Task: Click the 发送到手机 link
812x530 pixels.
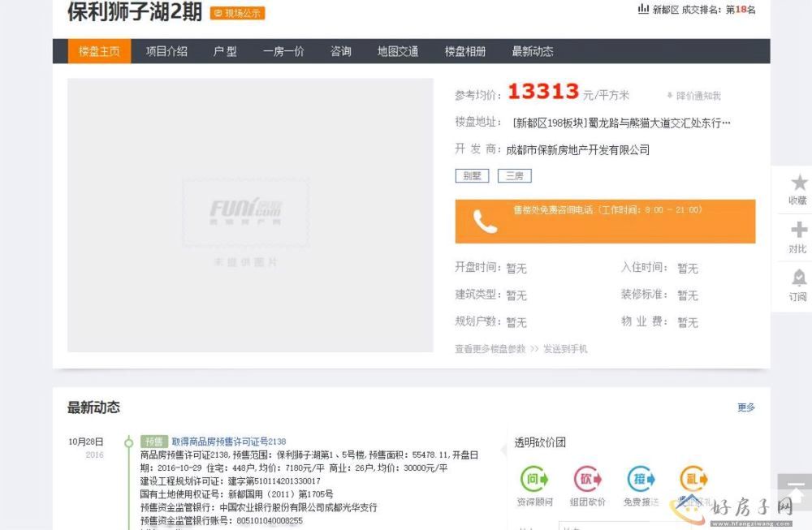Action: point(565,349)
